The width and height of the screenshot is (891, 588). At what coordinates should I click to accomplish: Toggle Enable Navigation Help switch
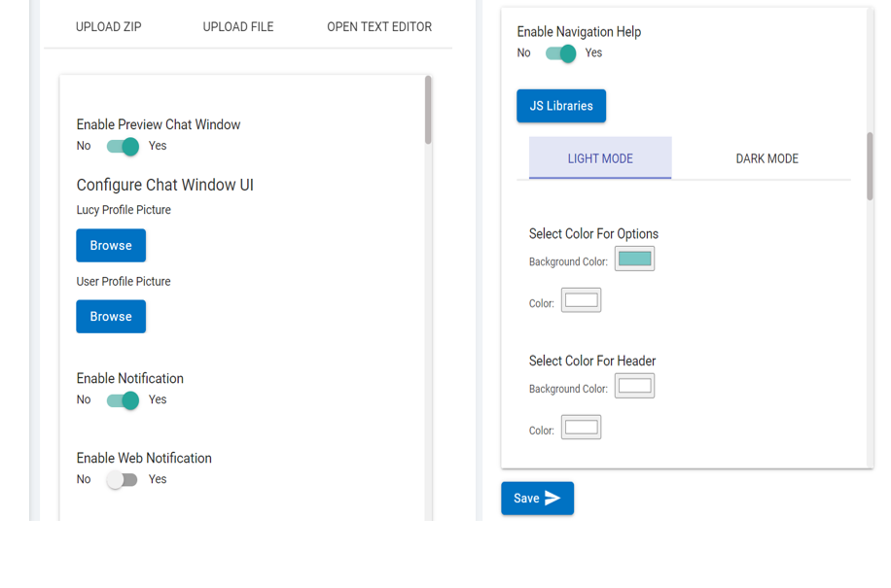[561, 53]
